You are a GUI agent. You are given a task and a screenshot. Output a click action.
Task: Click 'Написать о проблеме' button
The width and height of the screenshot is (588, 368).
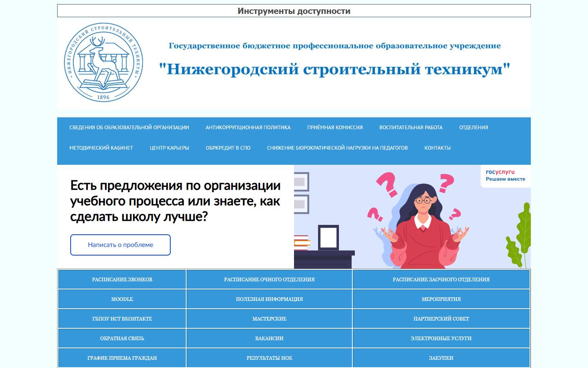click(120, 245)
